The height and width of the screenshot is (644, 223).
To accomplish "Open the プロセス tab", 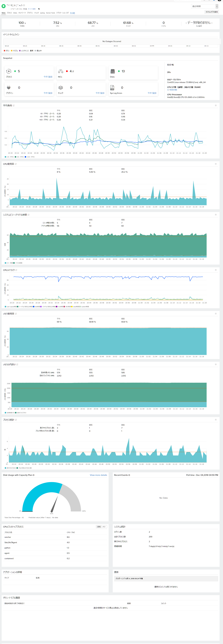I will point(9,13).
